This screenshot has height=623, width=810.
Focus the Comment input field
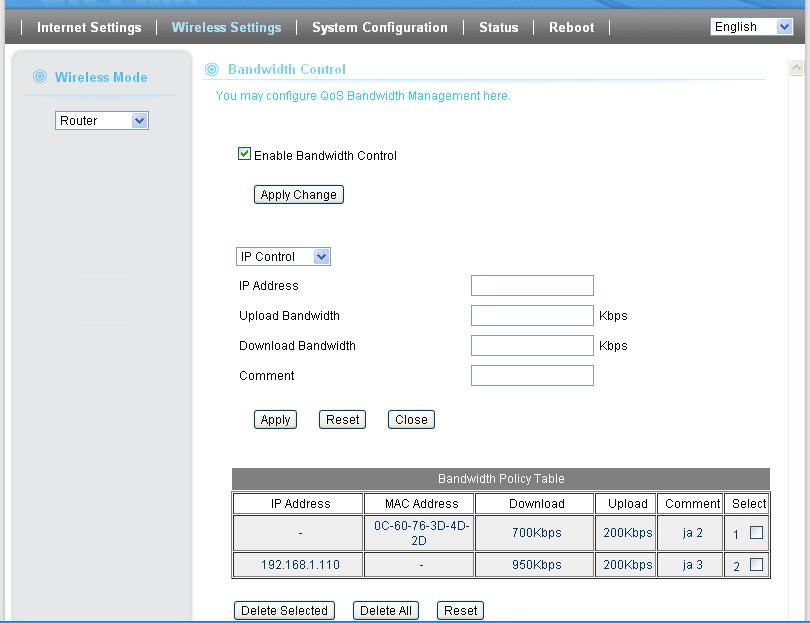click(x=532, y=376)
